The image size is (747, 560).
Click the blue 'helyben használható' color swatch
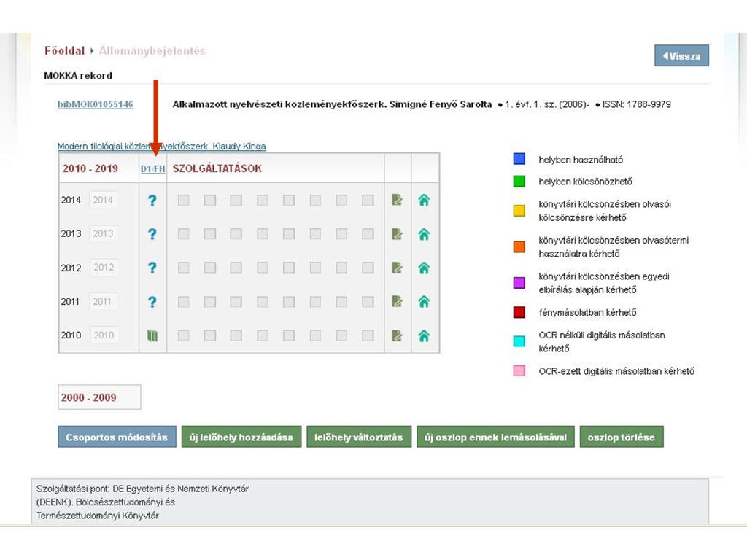point(519,160)
